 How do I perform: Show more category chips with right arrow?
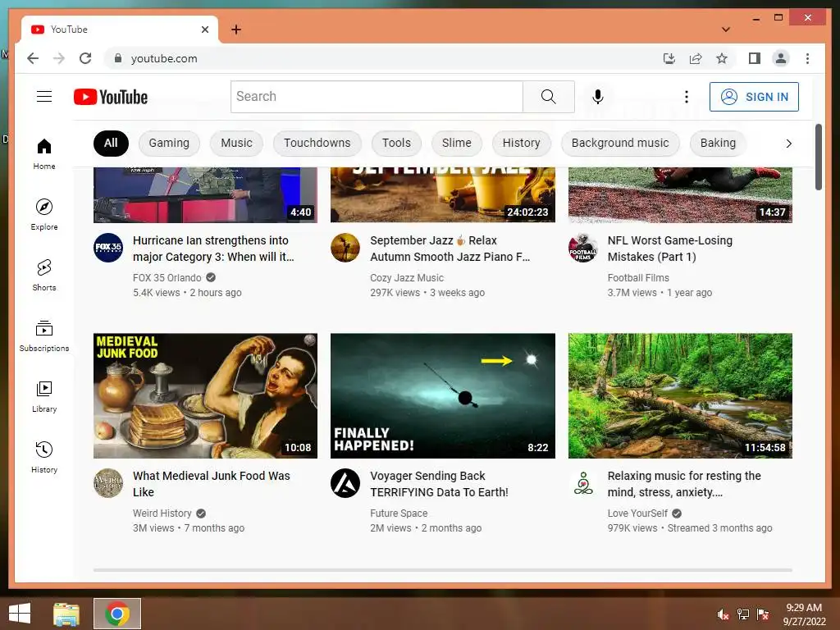788,143
